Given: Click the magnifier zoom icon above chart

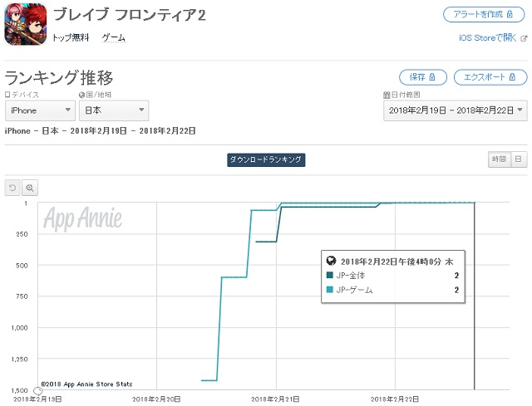Looking at the screenshot, I should (x=30, y=188).
